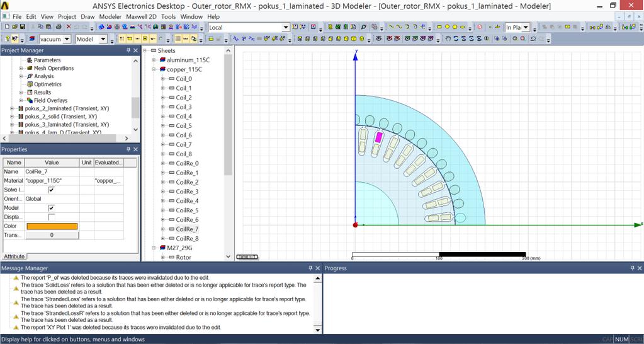Open the Window menu
The height and width of the screenshot is (344, 644).
pos(191,17)
